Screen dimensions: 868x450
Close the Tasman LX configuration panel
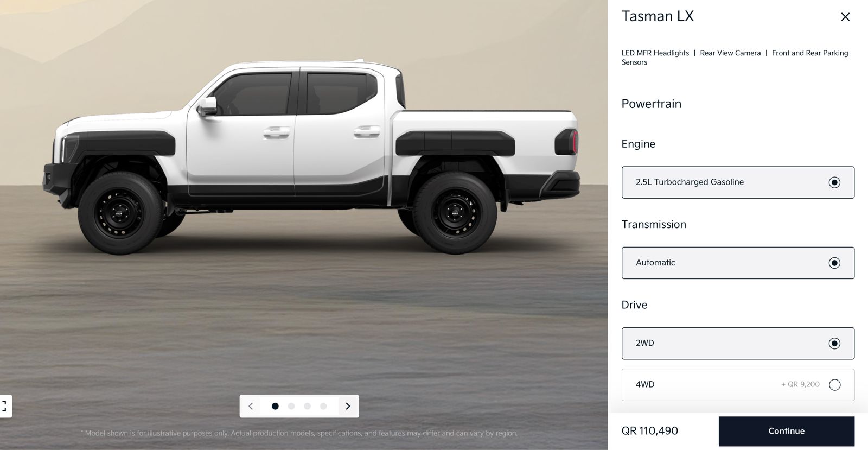pos(845,17)
